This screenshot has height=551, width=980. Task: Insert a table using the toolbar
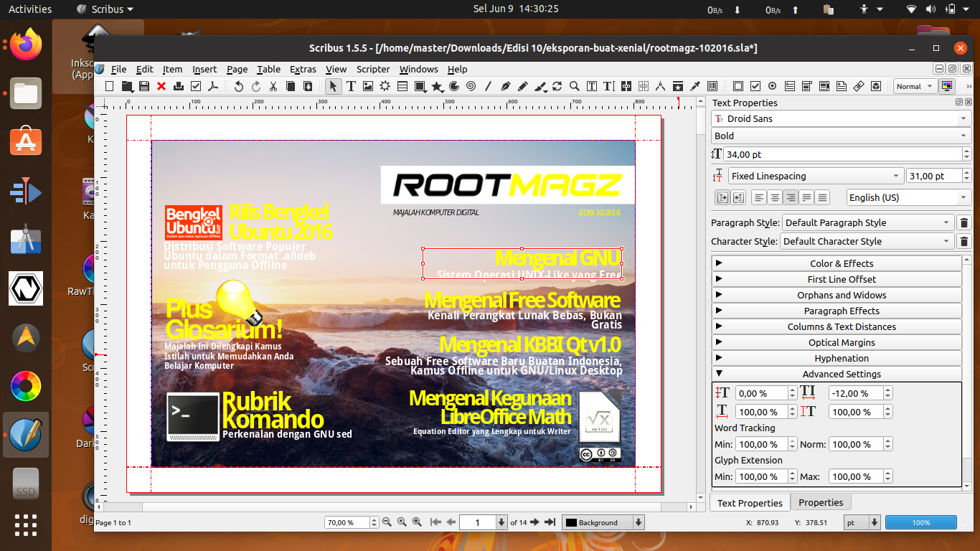pyautogui.click(x=402, y=86)
